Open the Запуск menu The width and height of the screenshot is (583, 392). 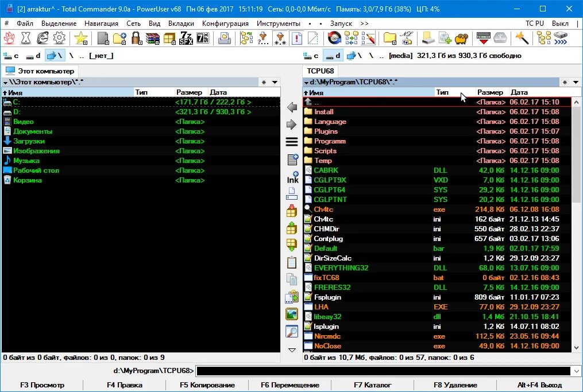[341, 24]
